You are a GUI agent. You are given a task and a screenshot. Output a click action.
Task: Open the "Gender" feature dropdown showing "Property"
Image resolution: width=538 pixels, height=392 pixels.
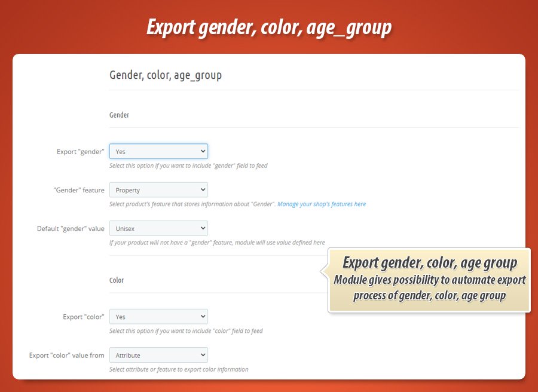pyautogui.click(x=158, y=189)
